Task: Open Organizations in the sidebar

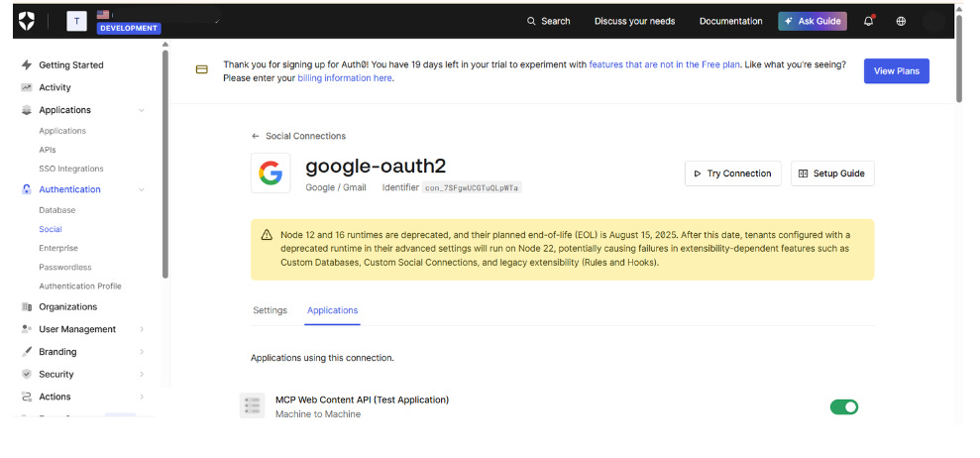Action: 68,307
